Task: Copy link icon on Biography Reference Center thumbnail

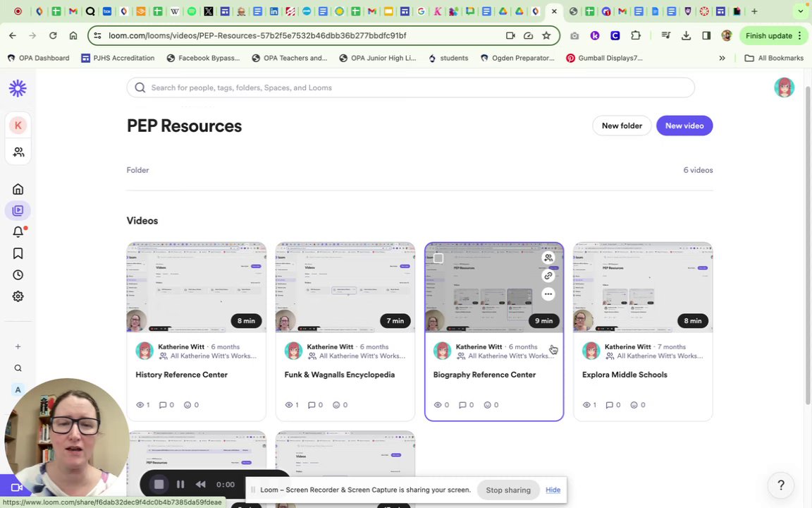Action: (x=548, y=276)
